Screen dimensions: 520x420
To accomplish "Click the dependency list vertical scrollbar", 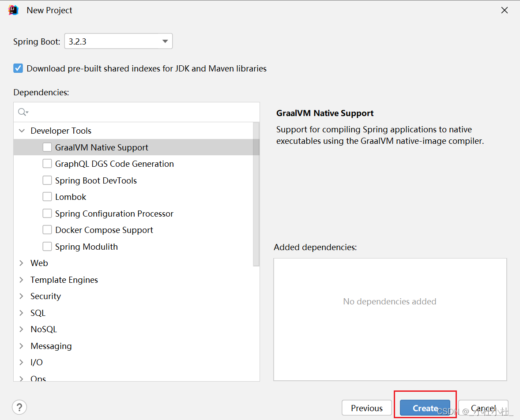I will click(x=256, y=194).
